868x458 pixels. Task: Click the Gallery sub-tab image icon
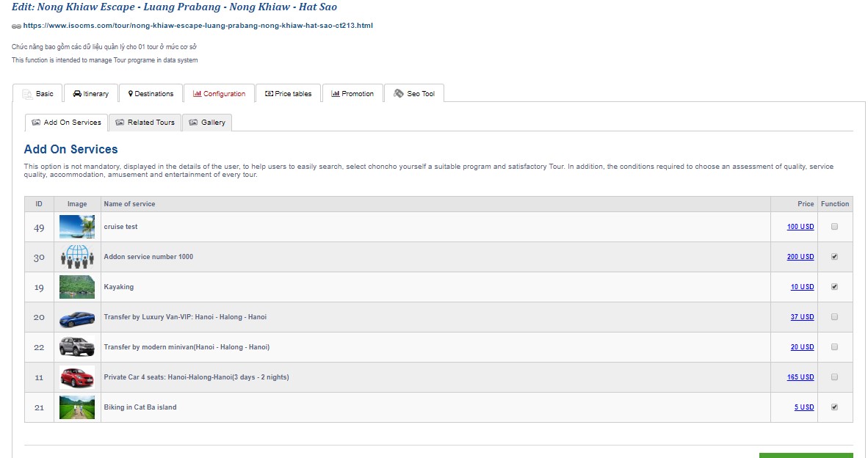tap(194, 123)
